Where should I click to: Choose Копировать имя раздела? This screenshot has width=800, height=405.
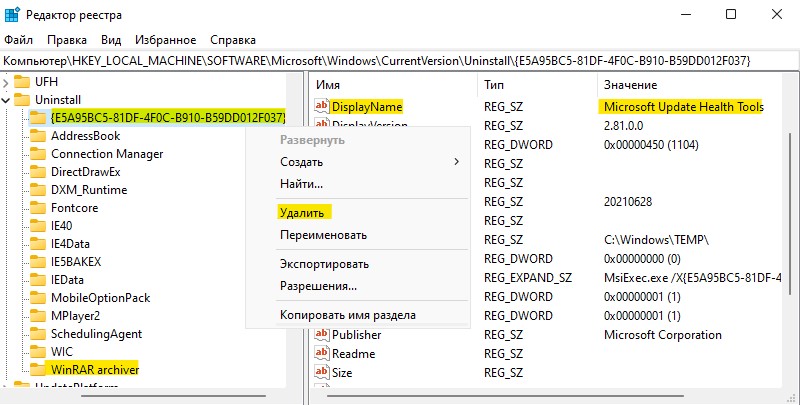tap(348, 315)
